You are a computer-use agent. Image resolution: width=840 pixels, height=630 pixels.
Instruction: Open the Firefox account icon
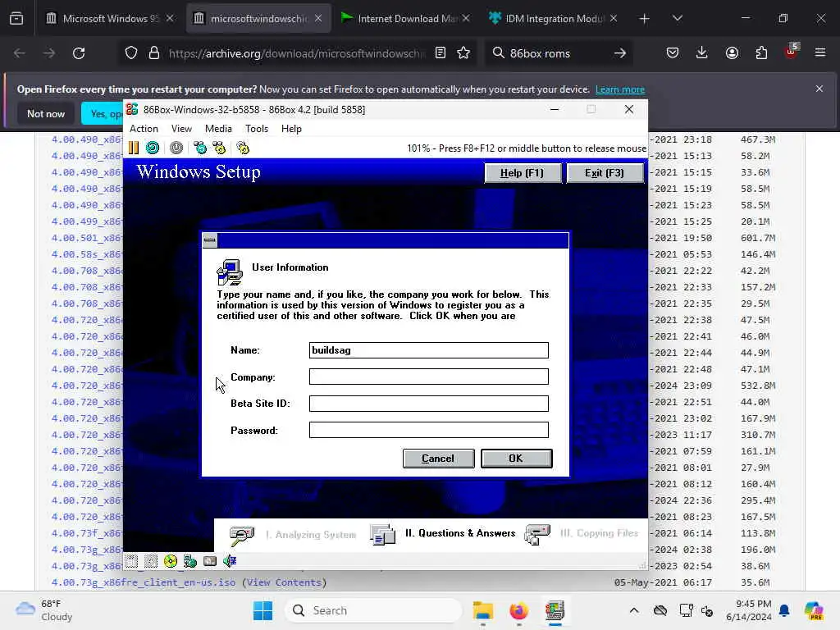[x=732, y=53]
